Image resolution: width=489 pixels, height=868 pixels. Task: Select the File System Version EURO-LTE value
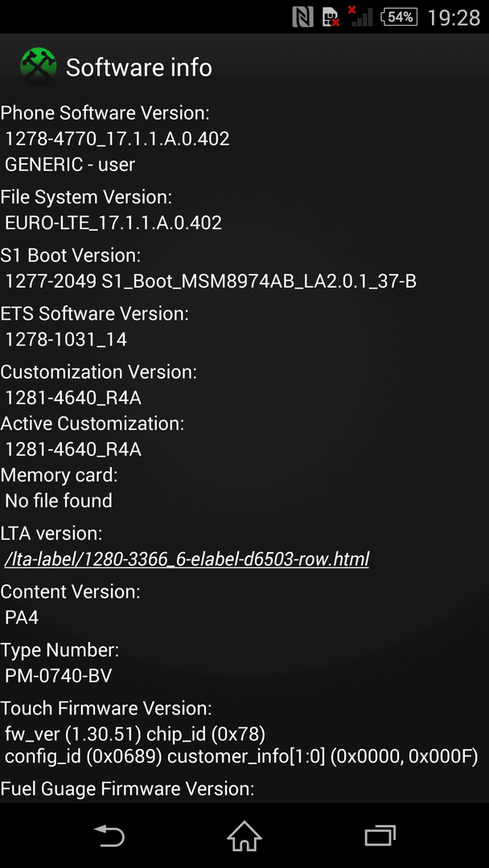click(113, 223)
